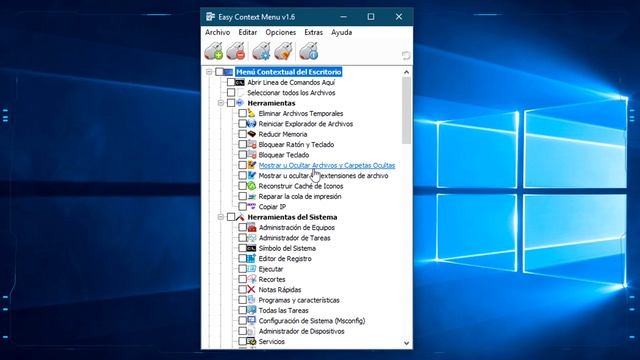Click the Administración de Equipos red icon
The image size is (640, 360).
[252, 227]
